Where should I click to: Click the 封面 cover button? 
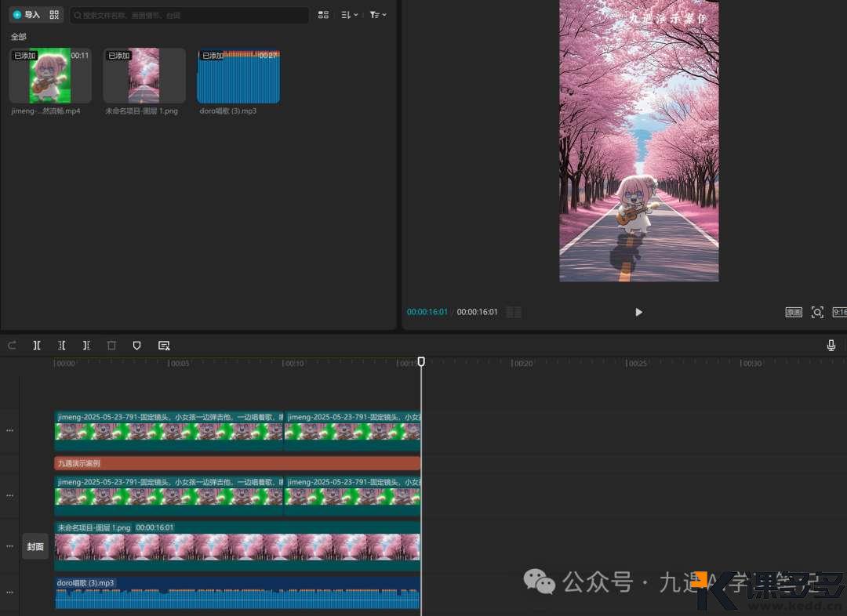(x=35, y=546)
